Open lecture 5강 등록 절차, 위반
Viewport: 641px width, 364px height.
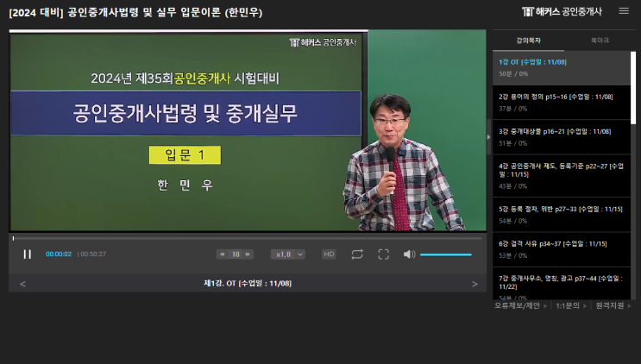click(x=562, y=215)
